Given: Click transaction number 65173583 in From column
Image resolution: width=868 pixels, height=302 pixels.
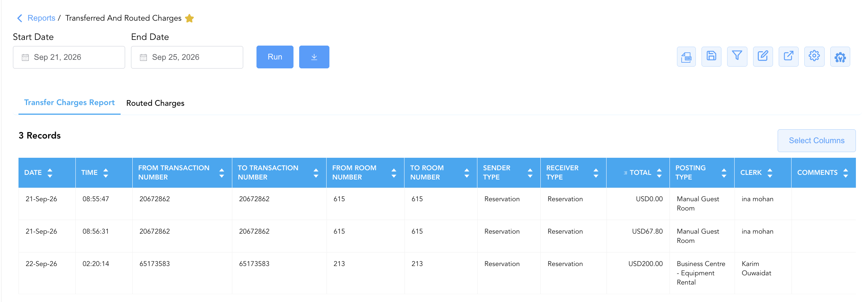Looking at the screenshot, I should pyautogui.click(x=154, y=264).
